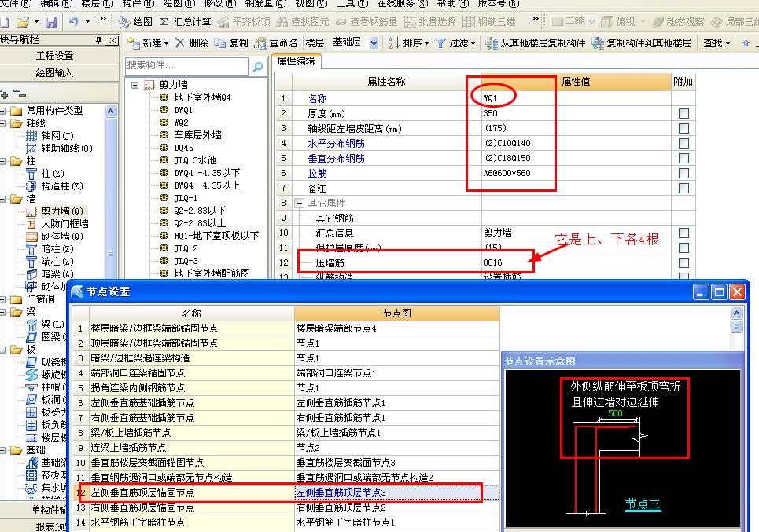Open the 过滤 filter dropdown

(455, 43)
